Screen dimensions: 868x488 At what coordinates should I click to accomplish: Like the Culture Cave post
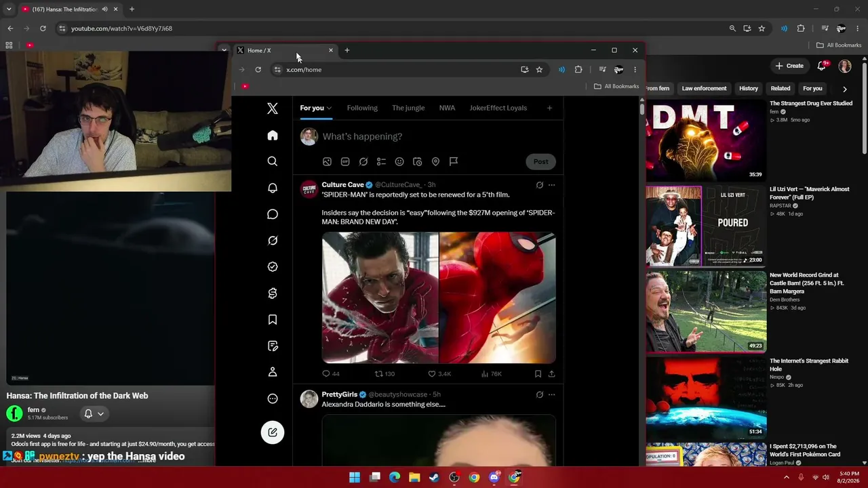(x=439, y=373)
